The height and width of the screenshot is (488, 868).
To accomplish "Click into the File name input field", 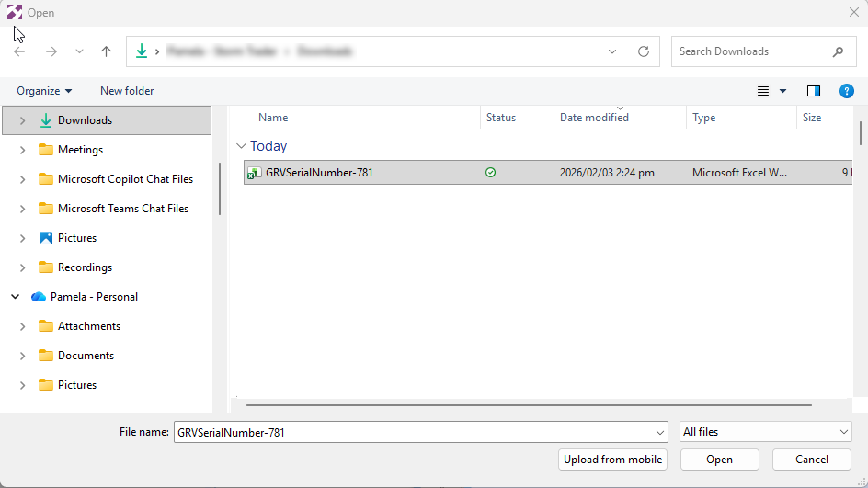I will tap(414, 432).
